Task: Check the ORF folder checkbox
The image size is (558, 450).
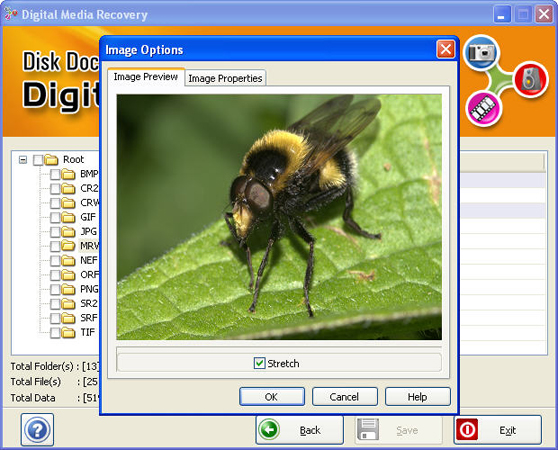Action: pyautogui.click(x=55, y=275)
